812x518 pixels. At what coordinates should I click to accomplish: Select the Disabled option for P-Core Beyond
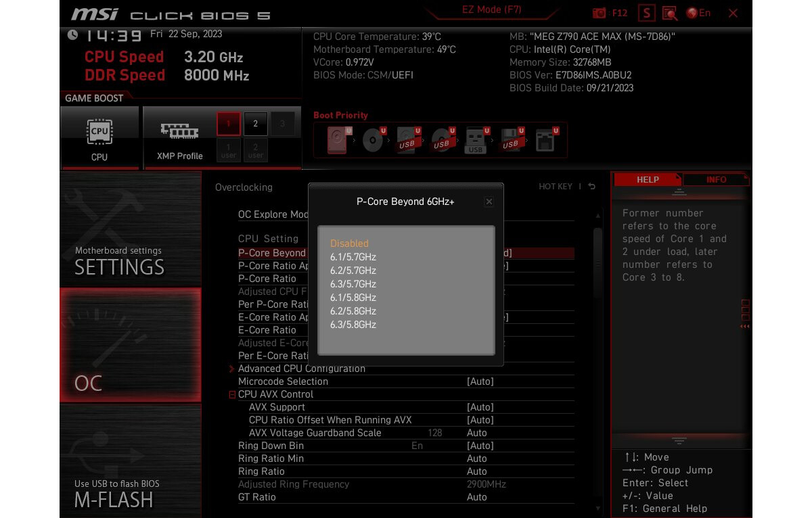(349, 243)
